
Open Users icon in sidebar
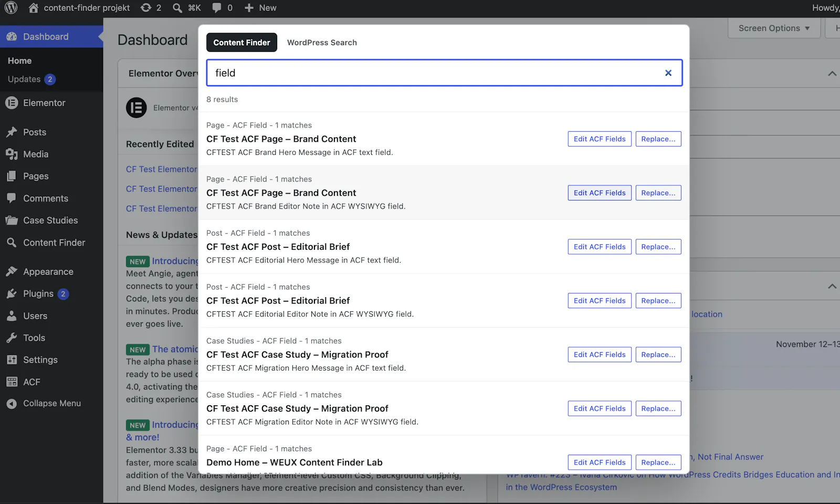click(12, 316)
